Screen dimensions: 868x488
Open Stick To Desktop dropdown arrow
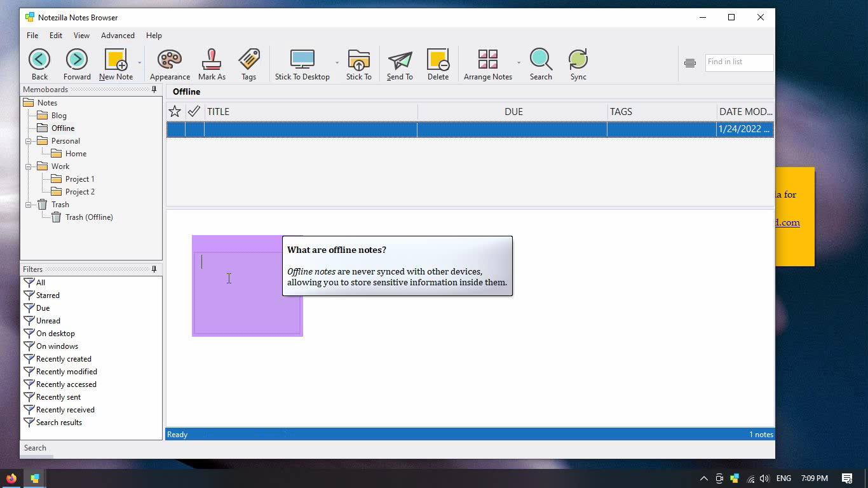click(337, 62)
